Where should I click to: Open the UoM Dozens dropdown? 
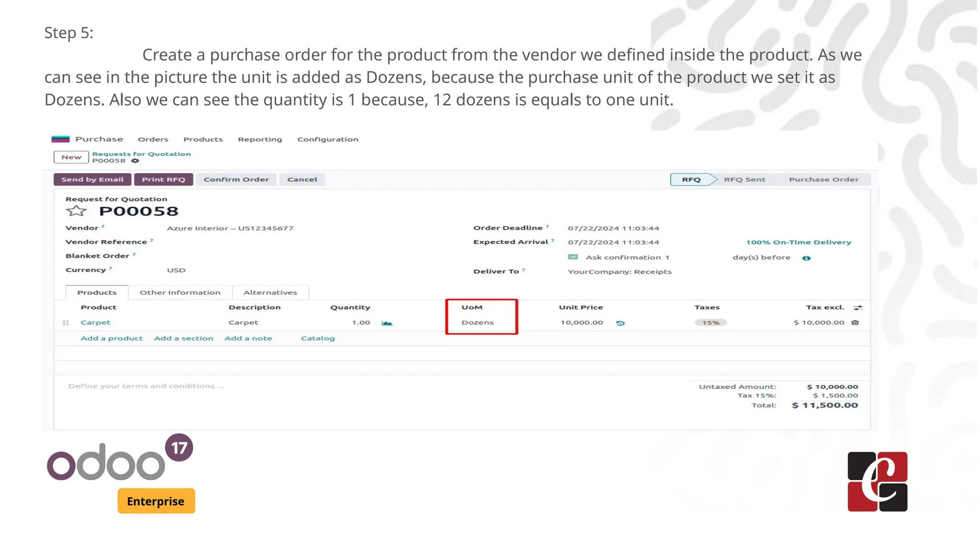click(x=478, y=323)
